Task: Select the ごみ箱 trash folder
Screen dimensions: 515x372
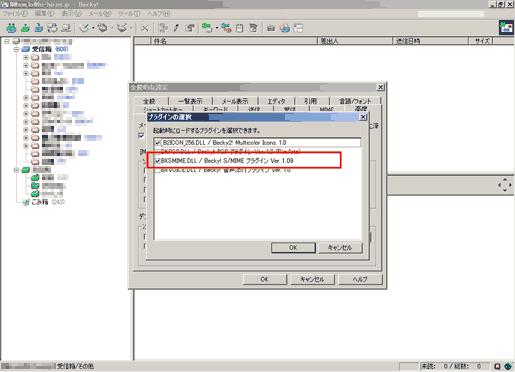Action: 40,202
